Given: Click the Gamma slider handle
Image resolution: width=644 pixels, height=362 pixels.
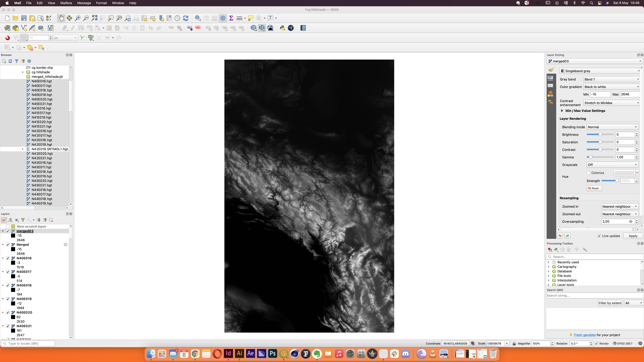Looking at the screenshot, I should click(590, 157).
